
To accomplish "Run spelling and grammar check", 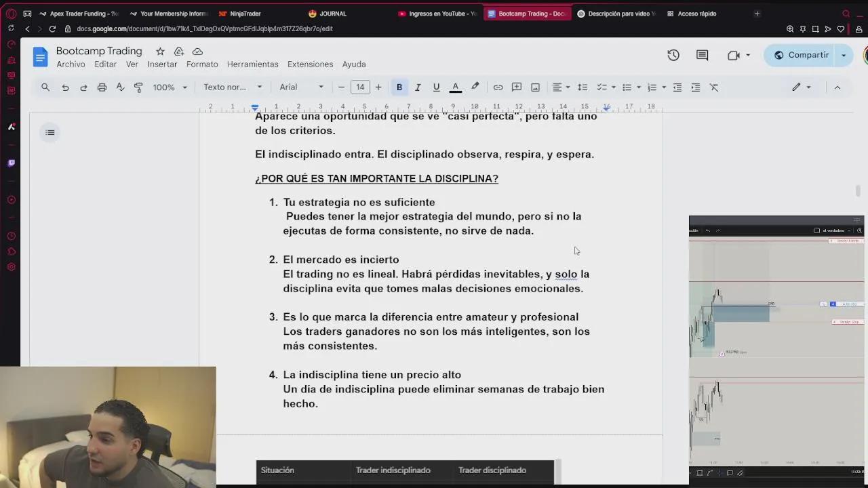I will pos(120,87).
